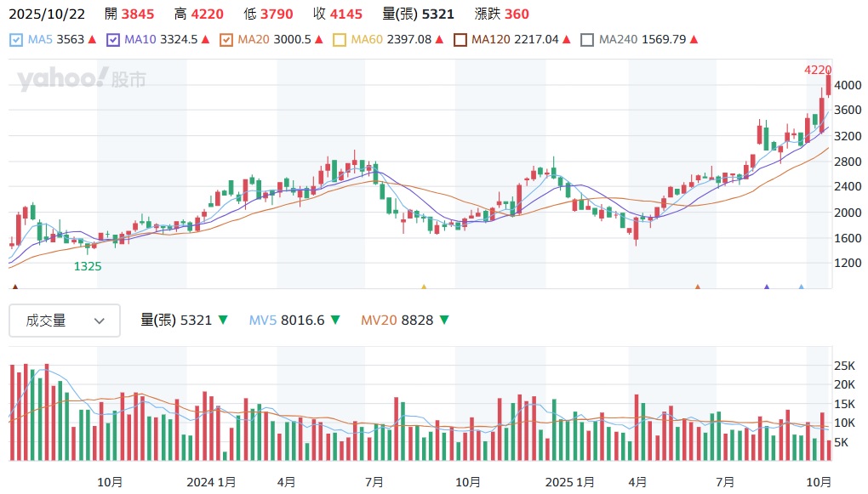Click the green down arrow beside MV20 value
Image resolution: width=868 pixels, height=494 pixels.
click(443, 321)
